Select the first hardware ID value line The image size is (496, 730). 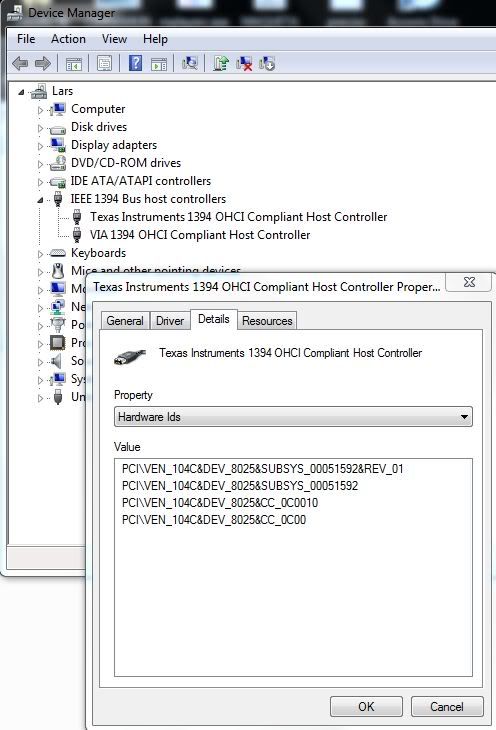point(263,469)
